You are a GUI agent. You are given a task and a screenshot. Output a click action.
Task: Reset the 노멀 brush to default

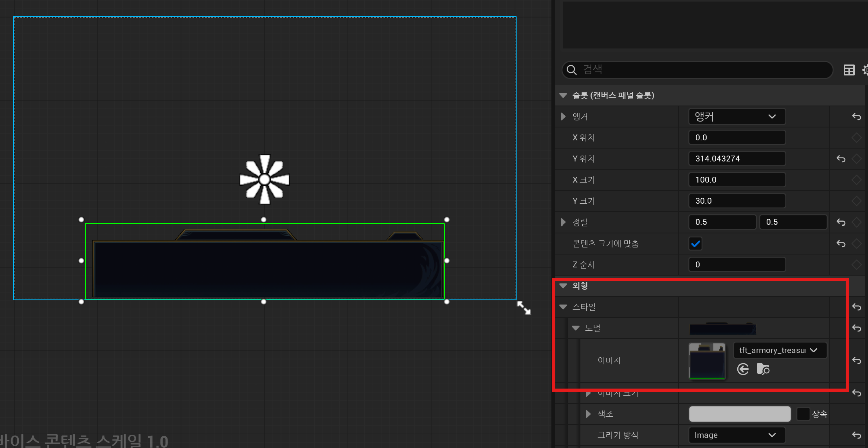tap(856, 328)
